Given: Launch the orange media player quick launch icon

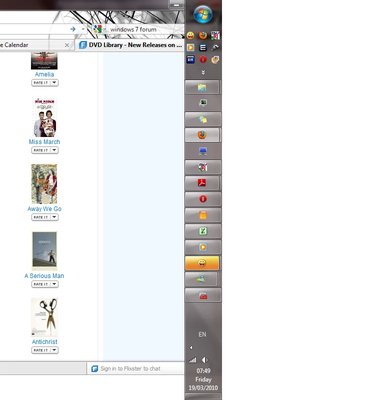Looking at the screenshot, I should [190, 47].
